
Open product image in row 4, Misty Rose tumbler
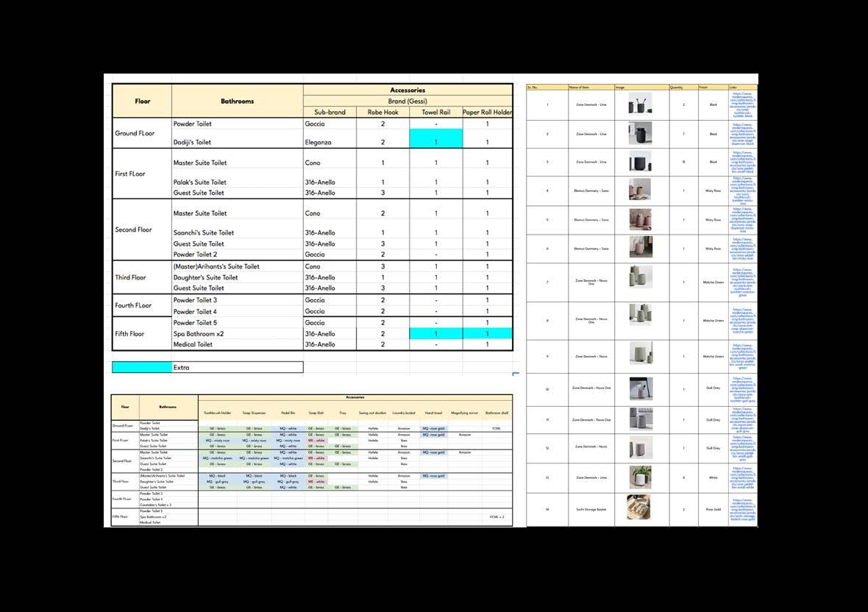coord(641,190)
